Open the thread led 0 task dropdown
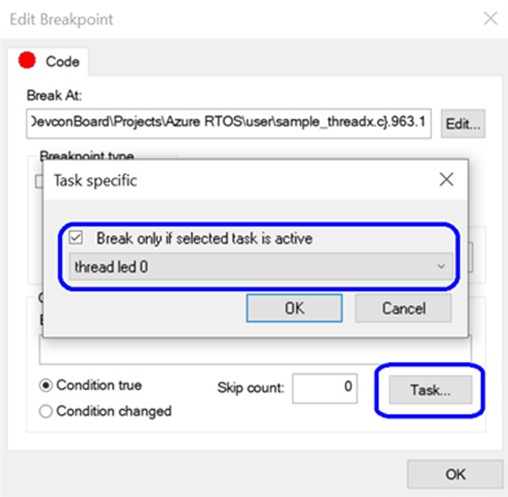Viewport: 508px width, 497px height. click(x=261, y=266)
